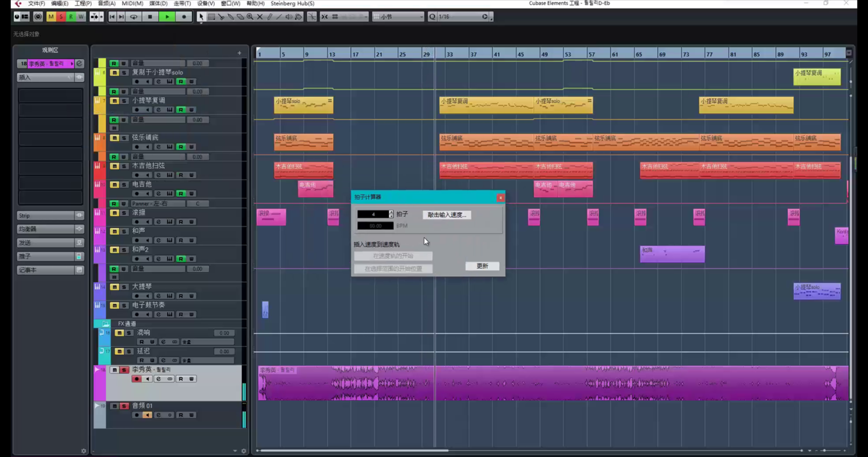868x457 pixels.
Task: Click ruler at bar 49
Action: pos(544,54)
